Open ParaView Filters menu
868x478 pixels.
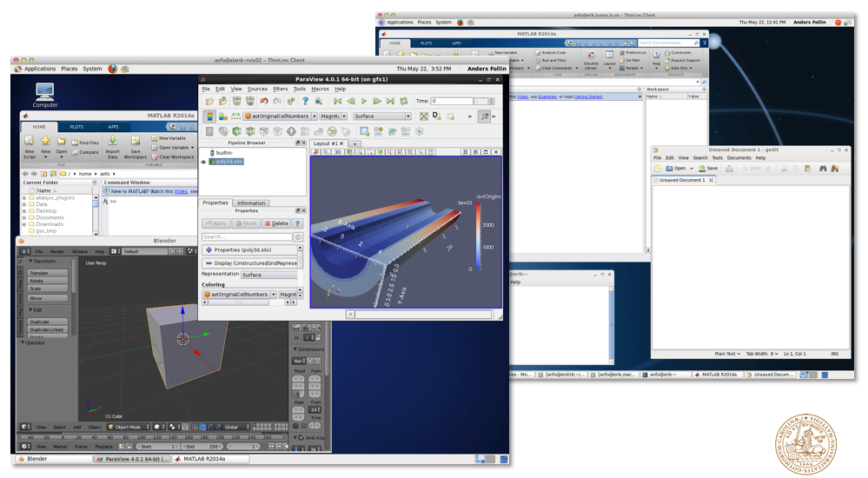pos(280,89)
